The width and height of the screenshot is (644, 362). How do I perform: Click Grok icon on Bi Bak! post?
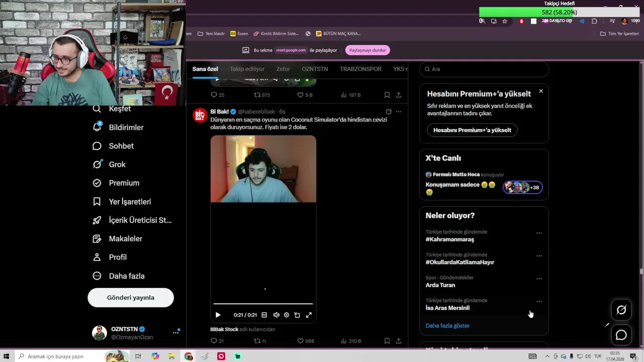point(388,112)
